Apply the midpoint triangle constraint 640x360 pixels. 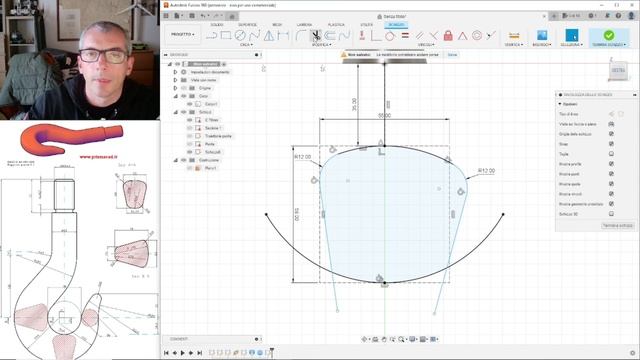click(x=462, y=36)
